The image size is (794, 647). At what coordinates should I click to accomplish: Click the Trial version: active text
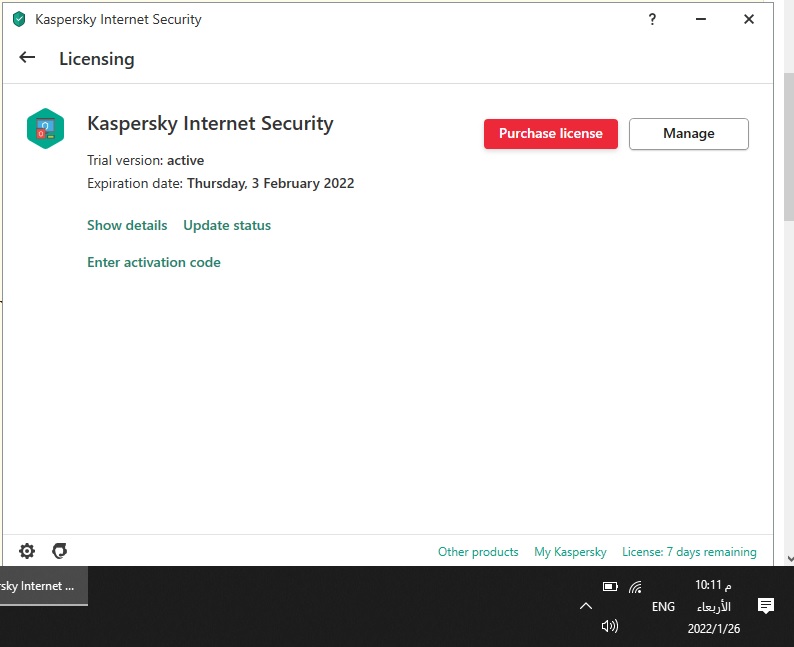pos(145,160)
